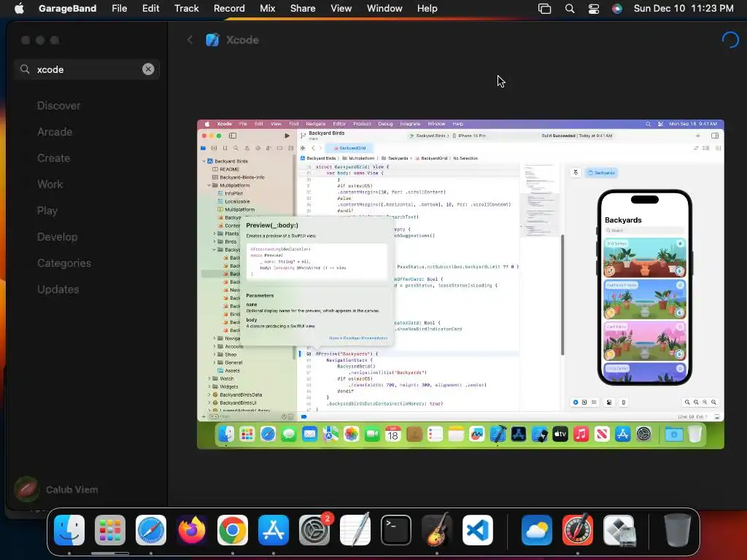
Task: Launch Firefox from the Dock
Action: [192, 530]
